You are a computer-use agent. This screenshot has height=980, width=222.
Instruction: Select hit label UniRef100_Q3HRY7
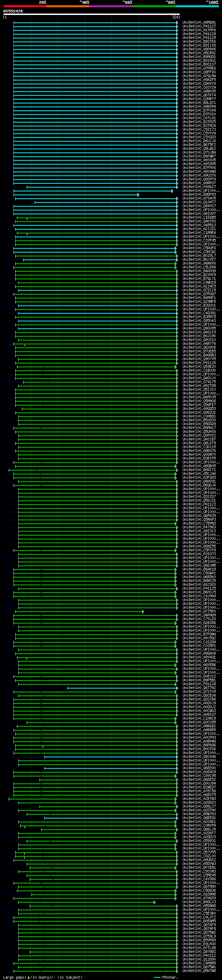pyautogui.click(x=199, y=99)
